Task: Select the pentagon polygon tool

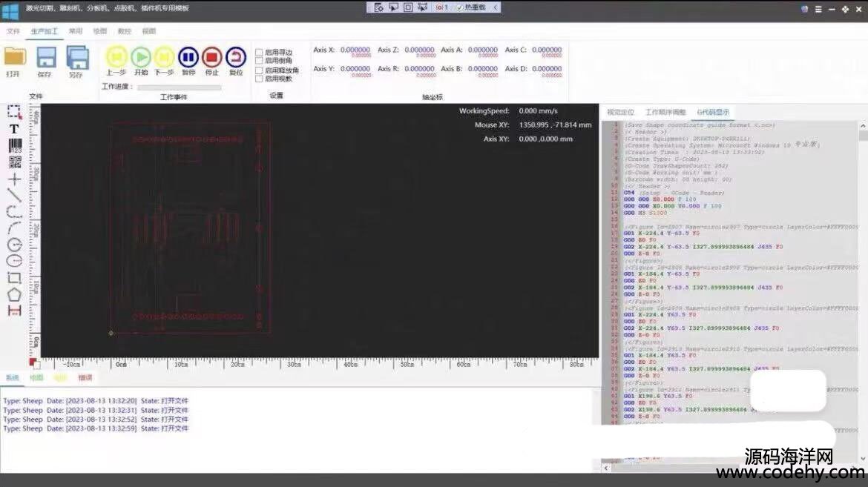Action: tap(14, 294)
